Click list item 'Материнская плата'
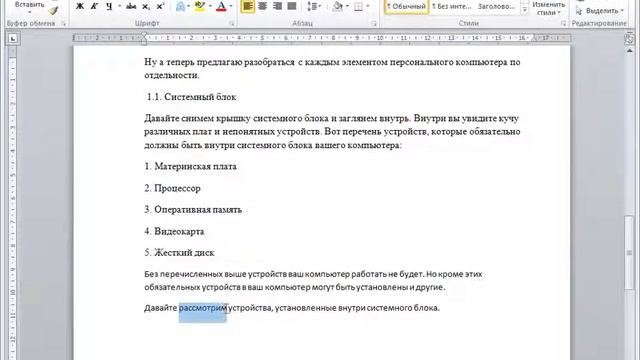Screen dimensions: 640x360 (196, 167)
